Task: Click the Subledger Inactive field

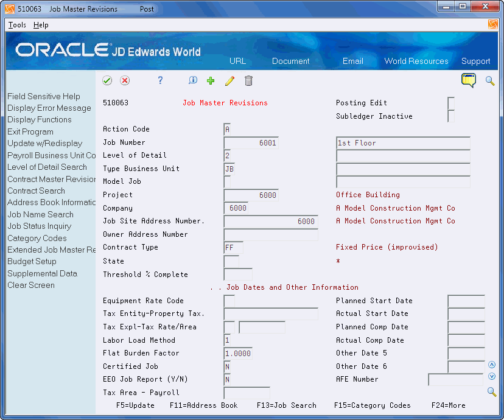Action: [x=451, y=116]
